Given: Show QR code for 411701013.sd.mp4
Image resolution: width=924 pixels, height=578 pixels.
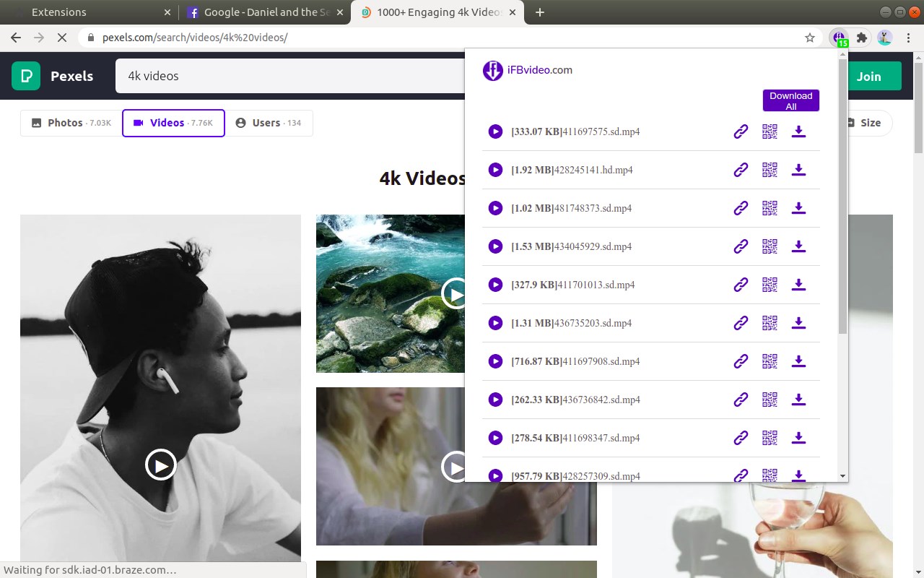Looking at the screenshot, I should (770, 285).
